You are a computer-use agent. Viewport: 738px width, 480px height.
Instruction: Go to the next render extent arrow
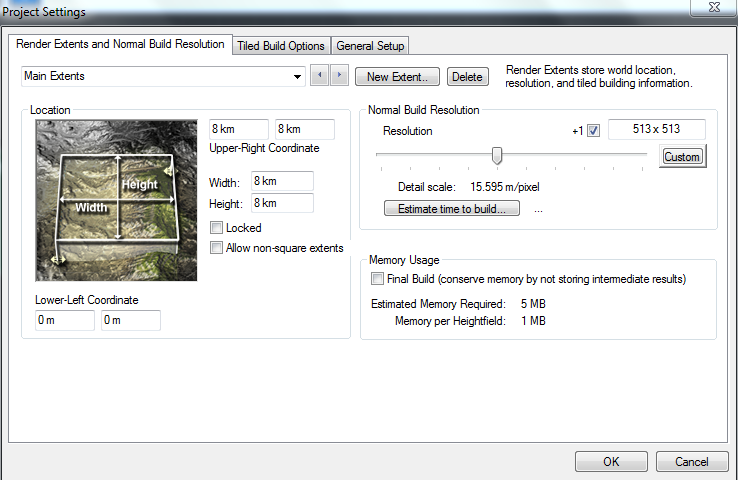pyautogui.click(x=339, y=75)
